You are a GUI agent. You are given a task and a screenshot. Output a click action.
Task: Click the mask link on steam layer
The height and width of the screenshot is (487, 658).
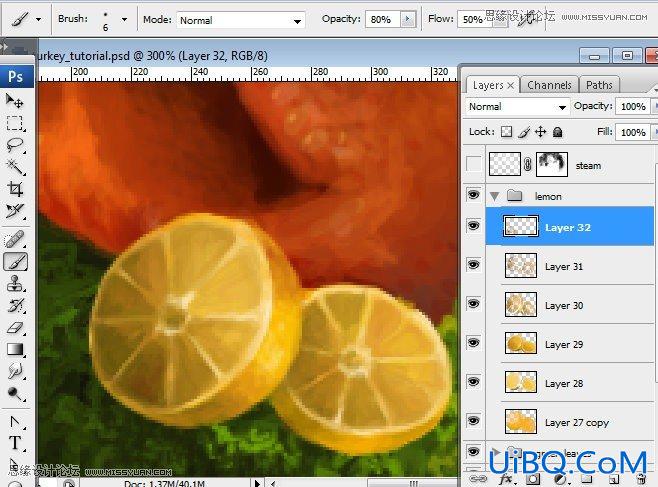528,164
